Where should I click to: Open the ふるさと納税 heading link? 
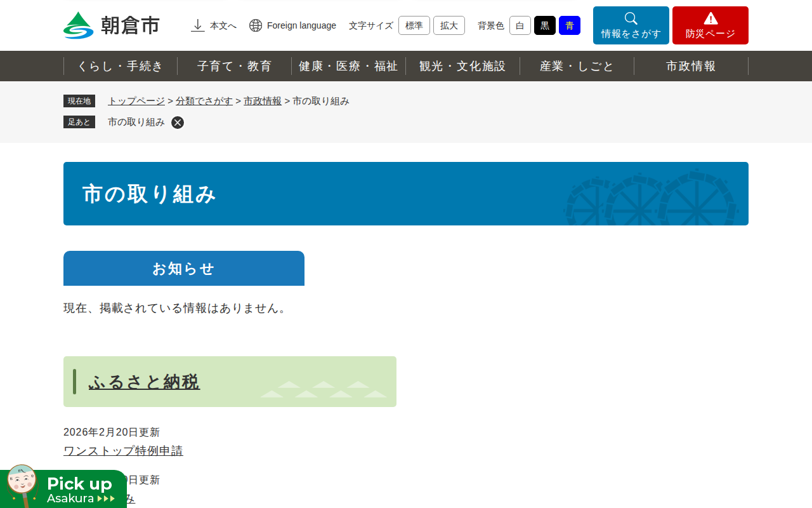tap(144, 382)
